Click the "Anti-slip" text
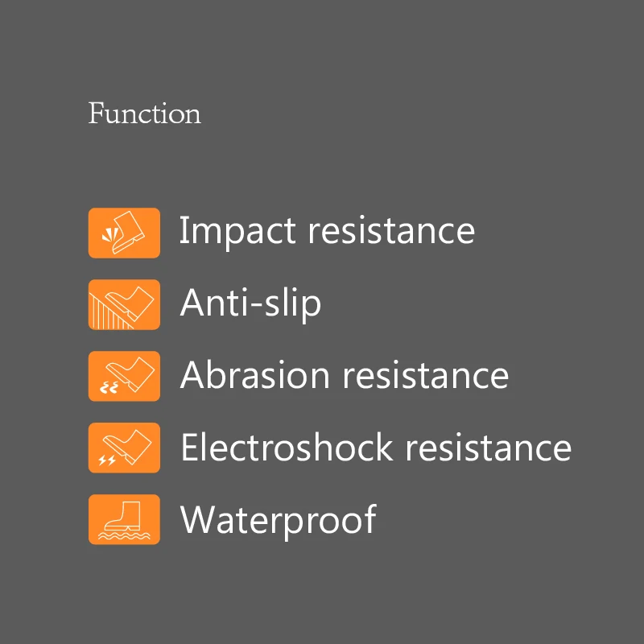 click(x=250, y=304)
